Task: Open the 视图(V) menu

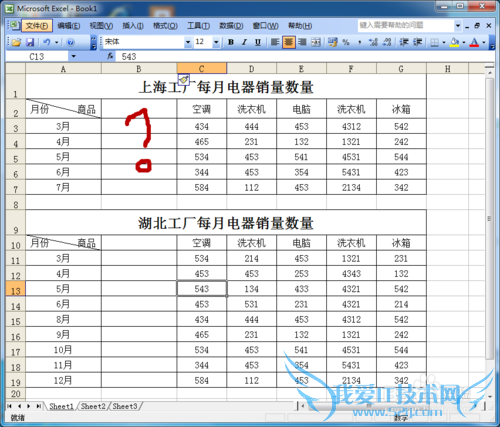Action: click(101, 26)
